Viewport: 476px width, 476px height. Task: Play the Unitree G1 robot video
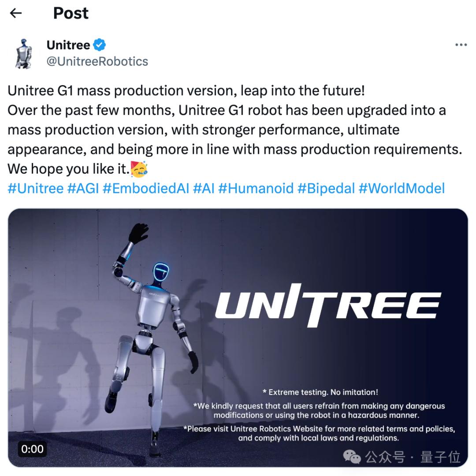click(238, 338)
